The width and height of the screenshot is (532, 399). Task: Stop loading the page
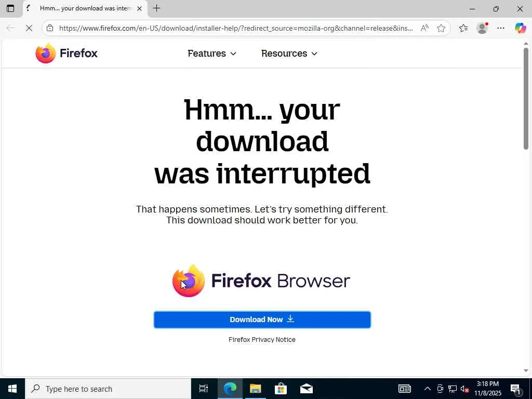point(29,28)
